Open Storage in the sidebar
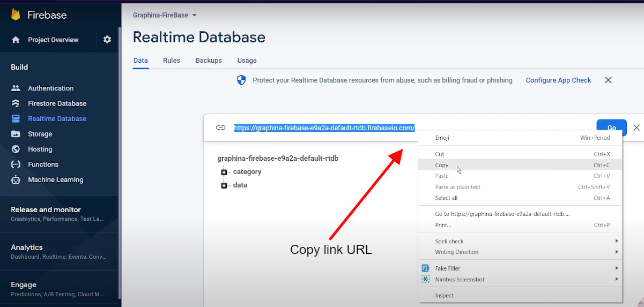This screenshot has width=644, height=307. click(40, 134)
